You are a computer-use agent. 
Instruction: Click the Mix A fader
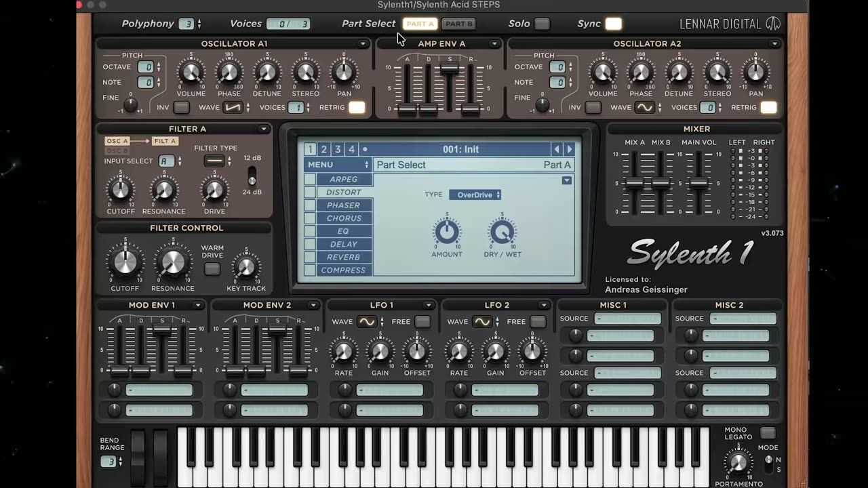[635, 184]
